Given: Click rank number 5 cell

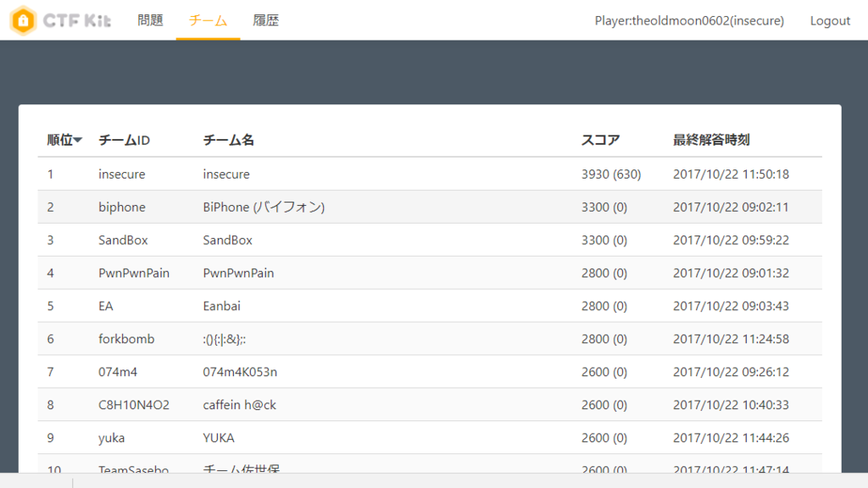Looking at the screenshot, I should click(x=50, y=306).
